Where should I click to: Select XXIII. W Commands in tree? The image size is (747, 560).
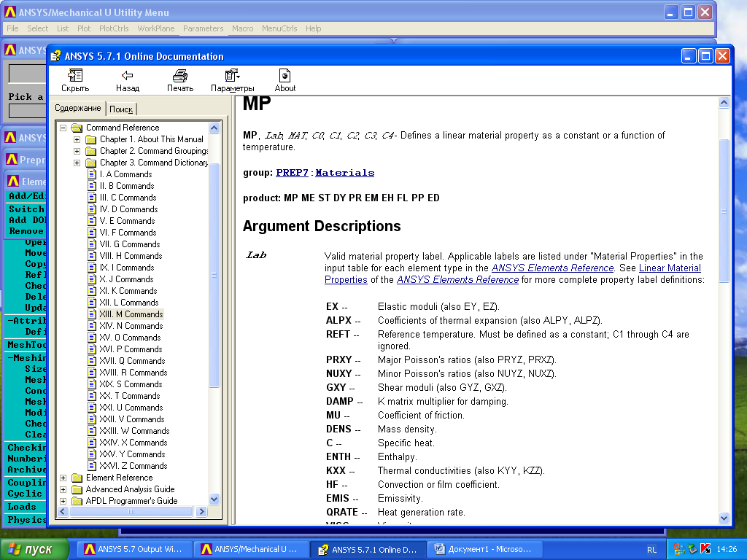134,431
